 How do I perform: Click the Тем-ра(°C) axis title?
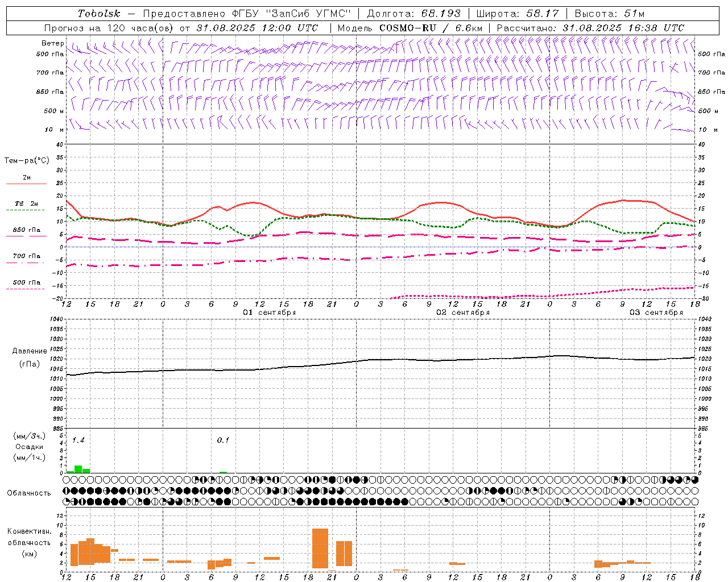pyautogui.click(x=27, y=161)
